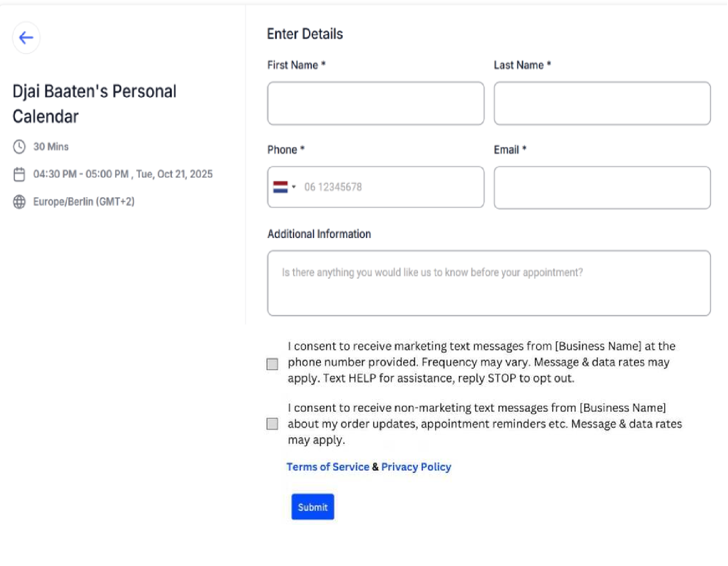The width and height of the screenshot is (728, 566).
Task: Click the Netherlands flag icon
Action: coord(280,187)
